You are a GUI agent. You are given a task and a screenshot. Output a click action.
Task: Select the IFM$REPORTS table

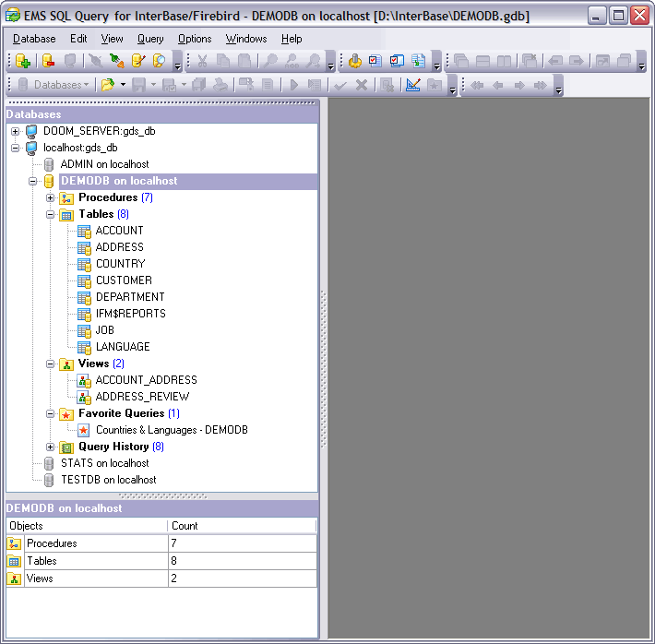[x=131, y=314]
